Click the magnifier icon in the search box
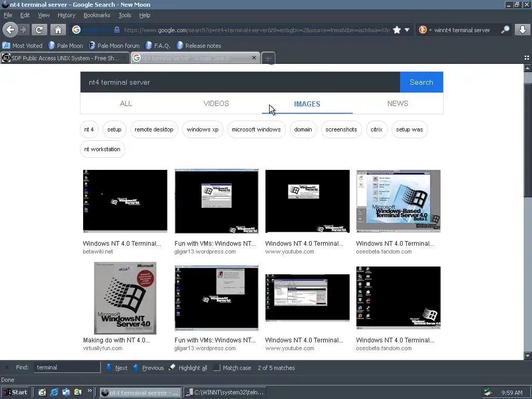532x399 pixels. (505, 30)
